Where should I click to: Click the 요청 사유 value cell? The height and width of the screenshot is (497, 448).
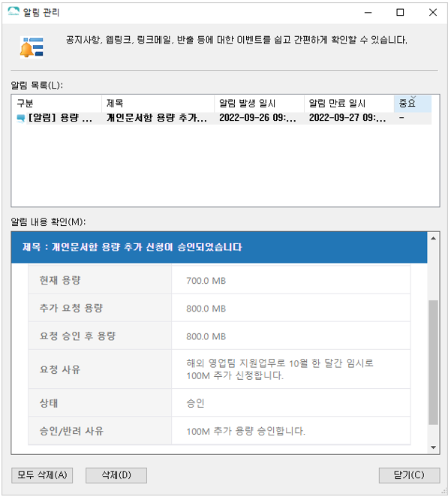point(291,369)
